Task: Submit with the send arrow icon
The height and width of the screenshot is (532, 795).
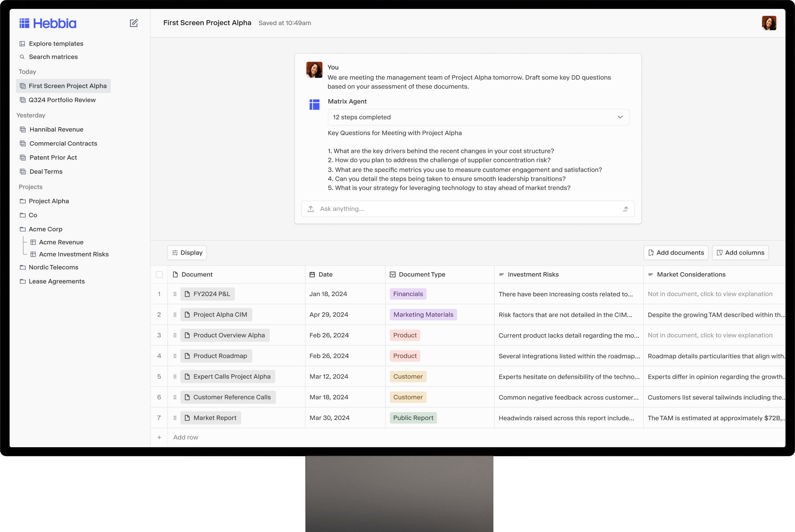Action: coord(625,209)
